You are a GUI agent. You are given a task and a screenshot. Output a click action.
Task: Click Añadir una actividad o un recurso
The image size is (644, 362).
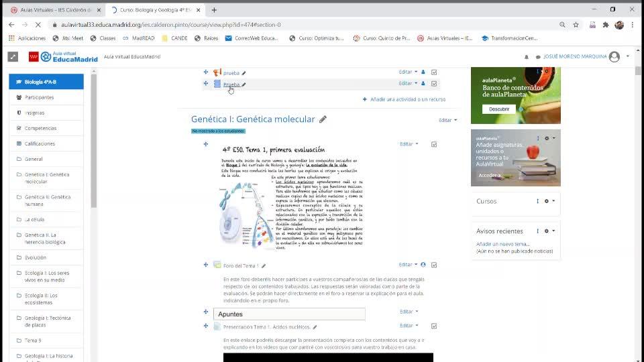[x=404, y=99]
